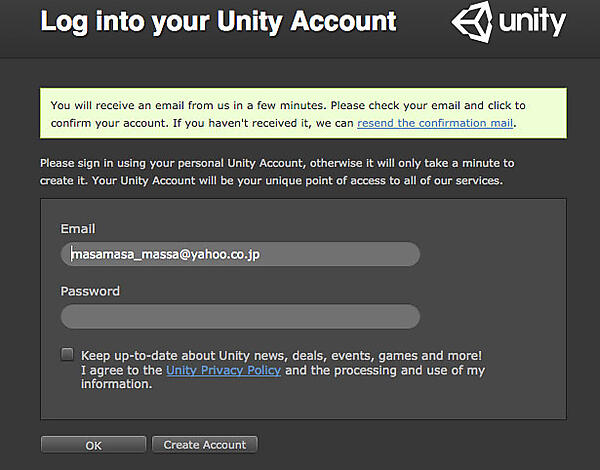600x470 pixels.
Task: Click the "processing and use of my information" text
Action: point(400,370)
